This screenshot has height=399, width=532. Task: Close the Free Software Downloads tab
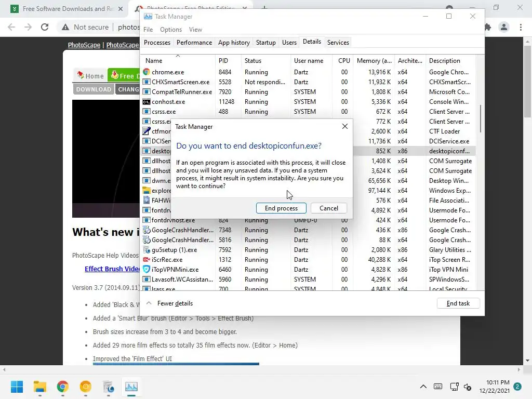coord(121,9)
